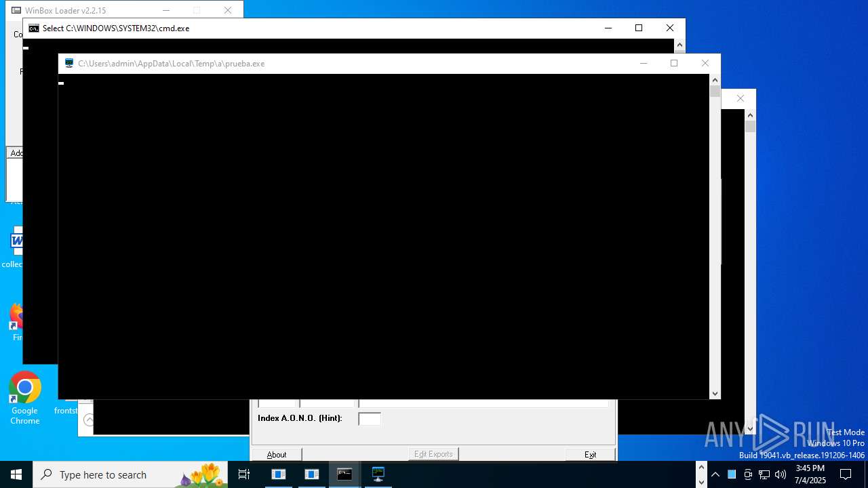Minimize the cmd.exe window
Image resolution: width=868 pixels, height=488 pixels.
[x=608, y=28]
